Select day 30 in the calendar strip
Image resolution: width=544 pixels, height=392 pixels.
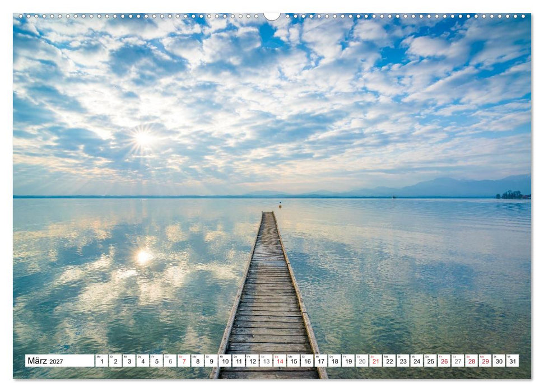pyautogui.click(x=499, y=361)
